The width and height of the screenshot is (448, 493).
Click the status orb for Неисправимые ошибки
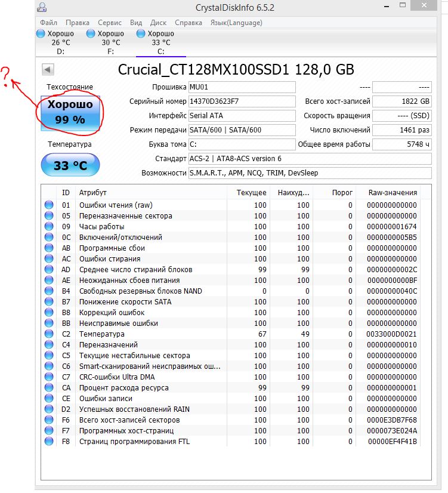click(49, 323)
